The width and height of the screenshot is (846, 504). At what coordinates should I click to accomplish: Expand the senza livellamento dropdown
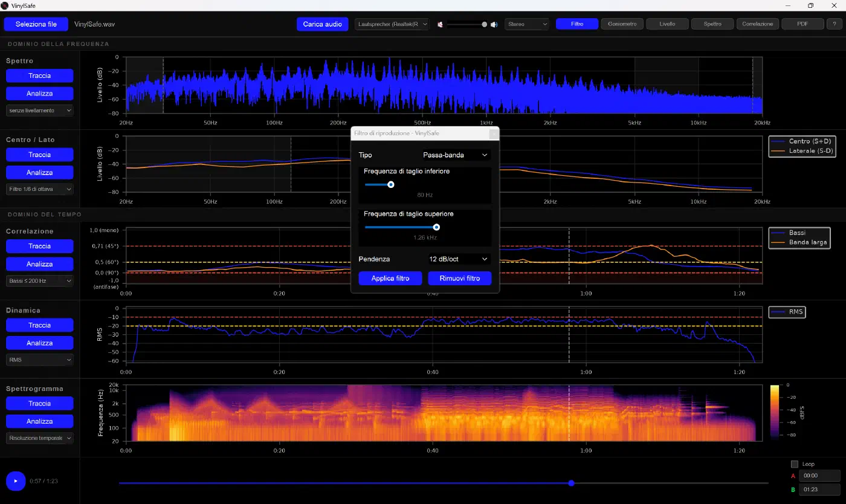[x=40, y=111]
